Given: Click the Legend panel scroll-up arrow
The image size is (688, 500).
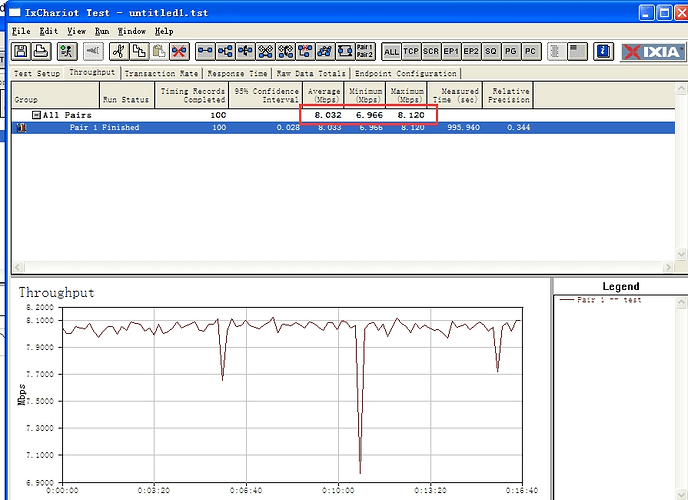Looking at the screenshot, I should [681, 302].
